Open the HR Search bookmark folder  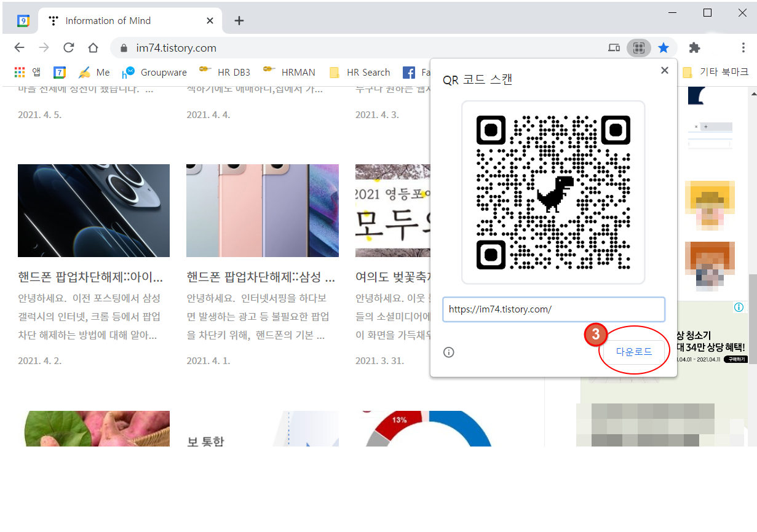coord(360,73)
